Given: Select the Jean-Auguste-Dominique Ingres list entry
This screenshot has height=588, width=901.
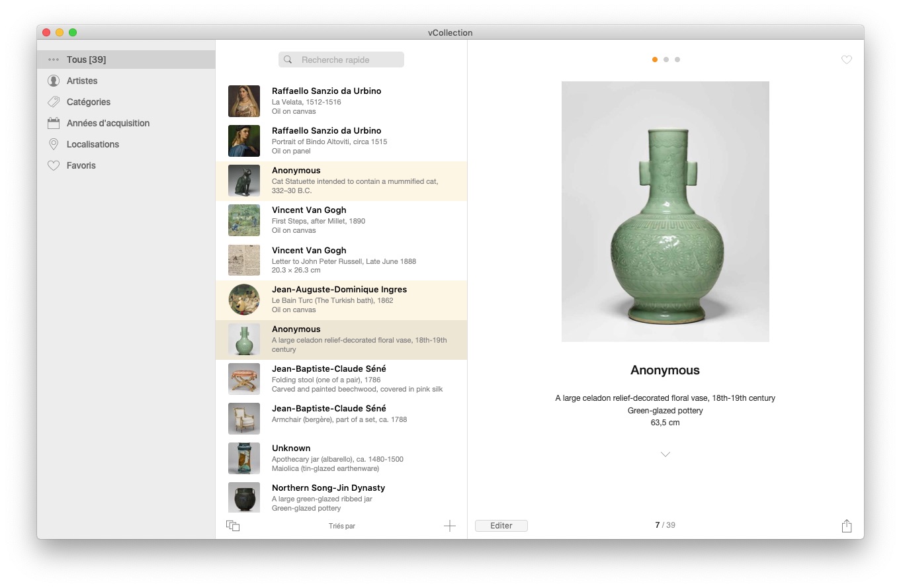Looking at the screenshot, I should pyautogui.click(x=339, y=299).
